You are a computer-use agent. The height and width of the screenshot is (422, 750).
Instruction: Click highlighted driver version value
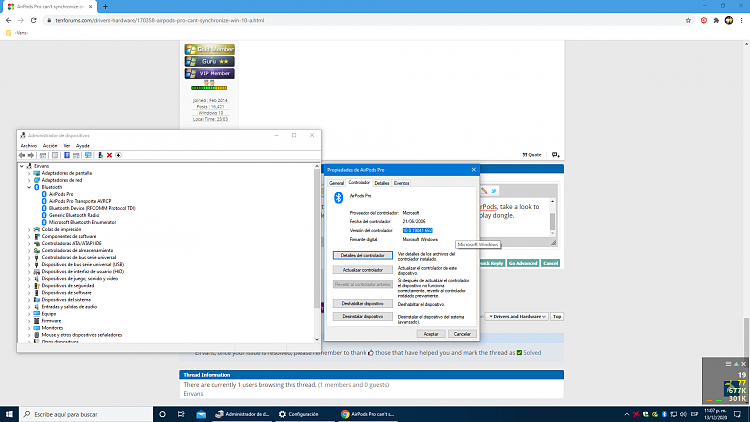coord(418,231)
